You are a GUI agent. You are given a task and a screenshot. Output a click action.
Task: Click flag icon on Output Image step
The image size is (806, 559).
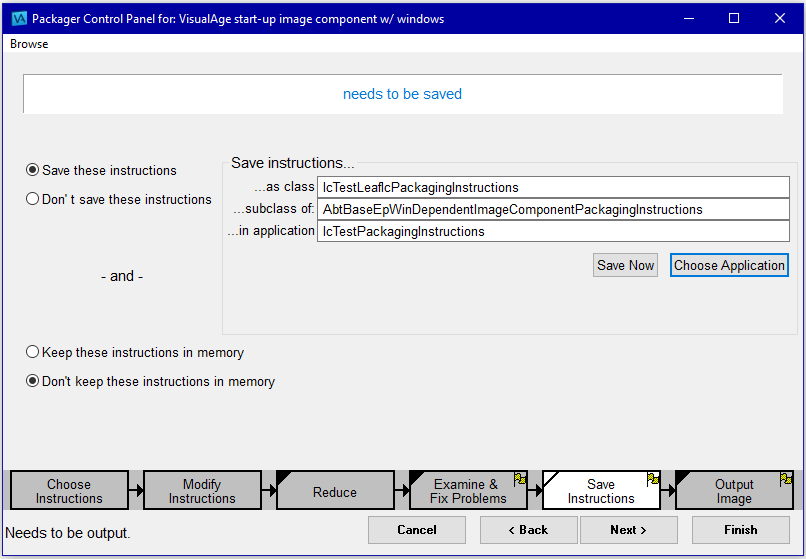coord(786,479)
